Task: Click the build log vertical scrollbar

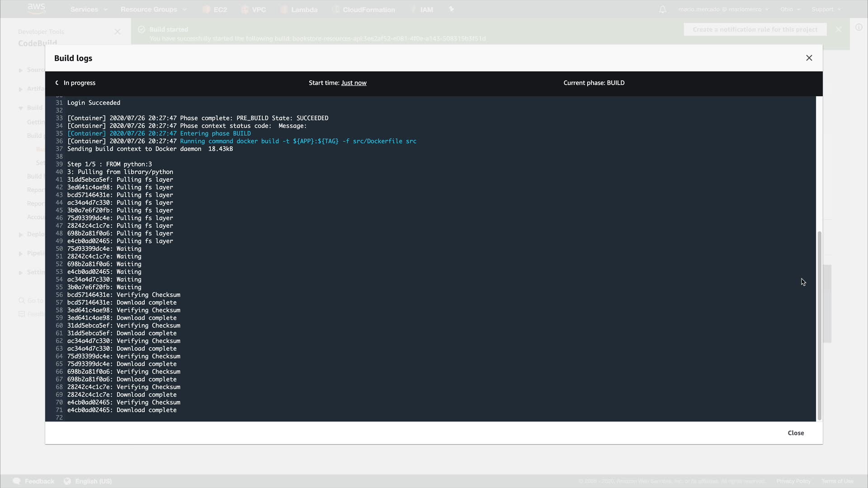Action: (819, 325)
